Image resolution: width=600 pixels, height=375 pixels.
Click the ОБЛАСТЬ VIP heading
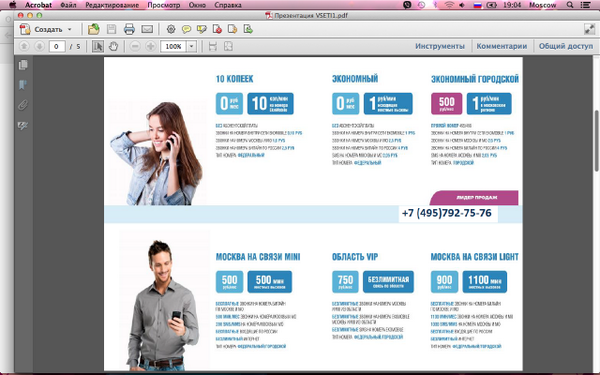pyautogui.click(x=355, y=257)
